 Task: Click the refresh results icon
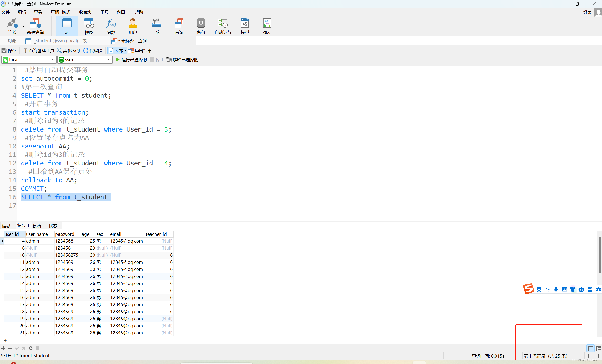click(x=31, y=348)
